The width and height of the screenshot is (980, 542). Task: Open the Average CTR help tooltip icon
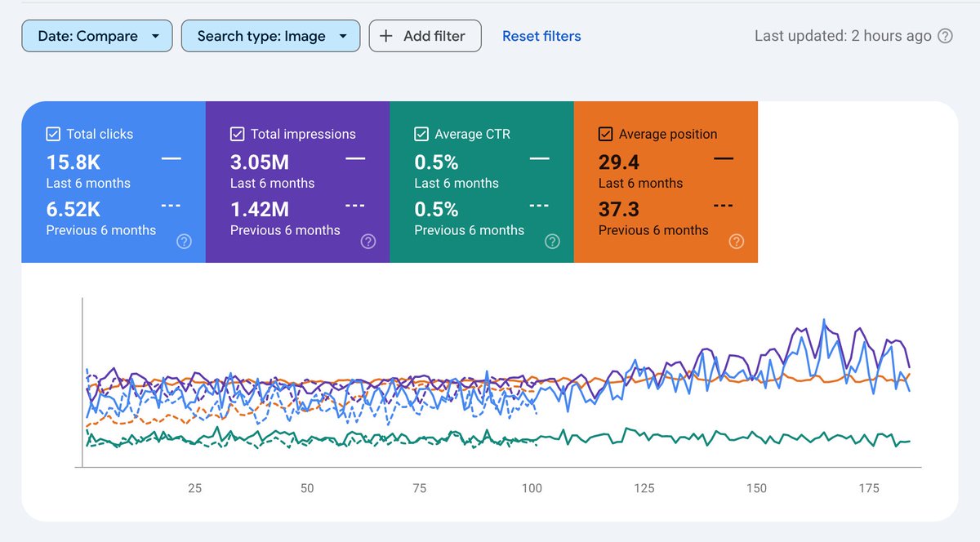[x=553, y=241]
